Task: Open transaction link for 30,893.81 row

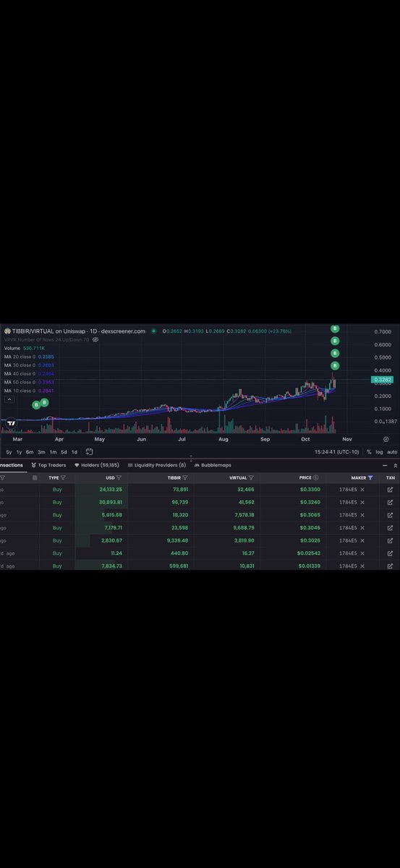Action: coord(391,502)
